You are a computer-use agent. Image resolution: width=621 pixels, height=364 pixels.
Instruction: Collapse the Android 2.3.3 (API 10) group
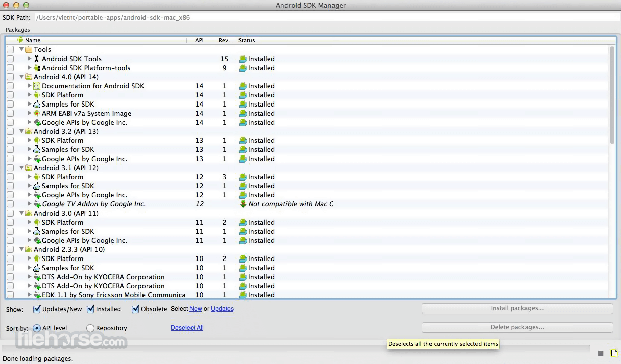pyautogui.click(x=21, y=249)
